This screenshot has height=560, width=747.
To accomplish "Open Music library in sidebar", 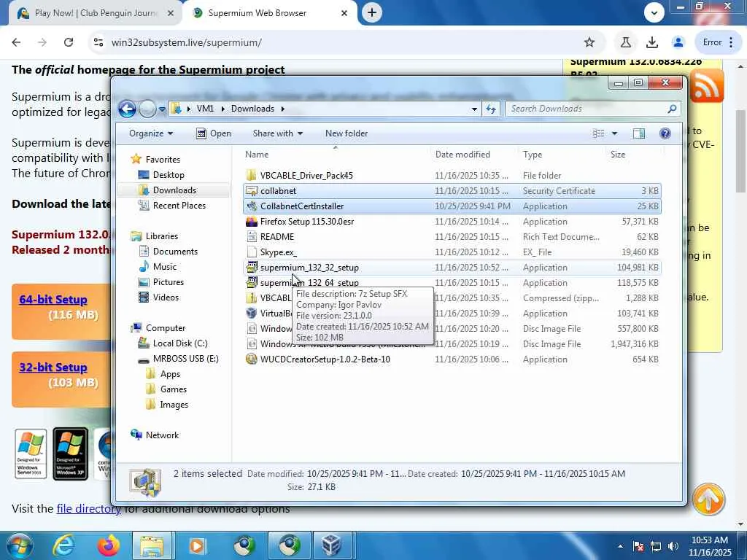I will point(158,267).
